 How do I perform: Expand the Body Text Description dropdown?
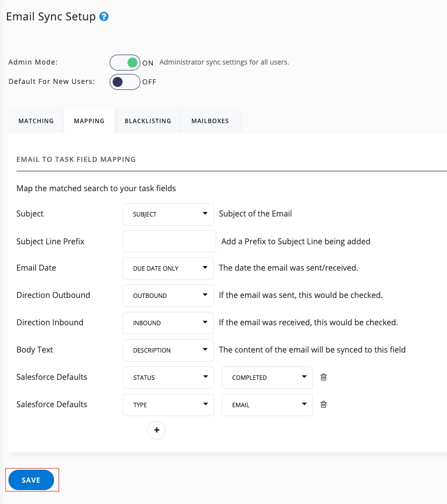[x=168, y=350]
